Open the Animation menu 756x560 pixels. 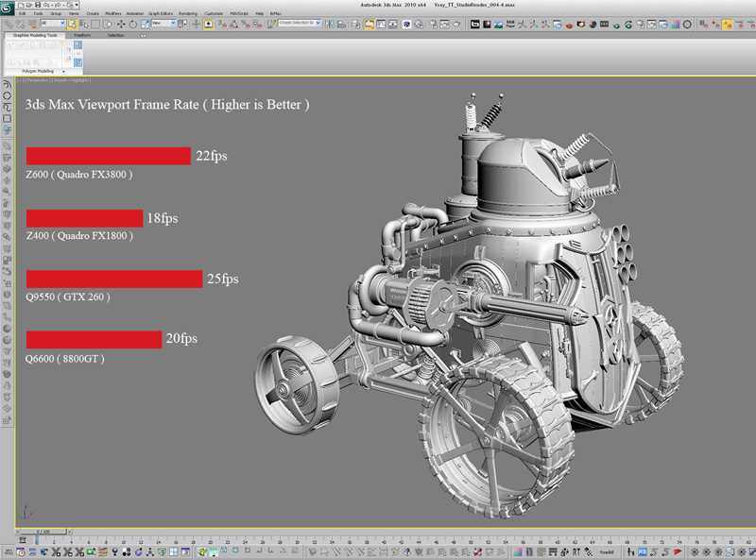[135, 13]
